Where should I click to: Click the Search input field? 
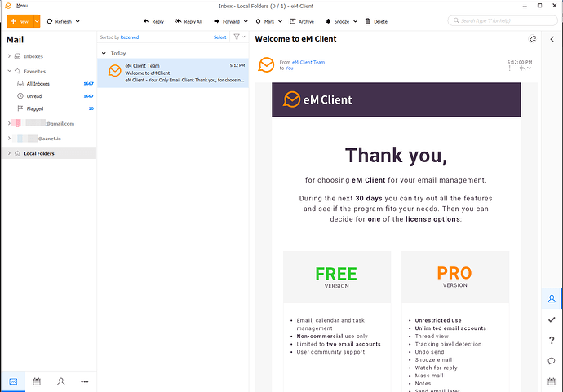pyautogui.click(x=506, y=21)
